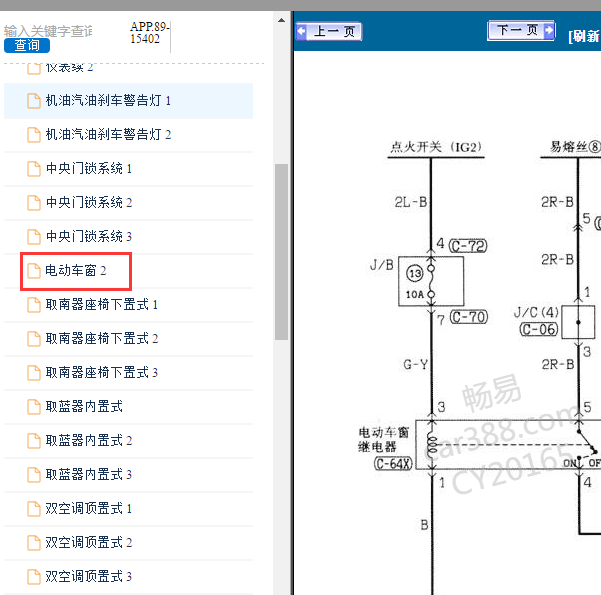Viewport: 601px width, 595px height.
Task: Click document icon beside 机油汽油刹车警告灯 2
Action: [x=34, y=135]
